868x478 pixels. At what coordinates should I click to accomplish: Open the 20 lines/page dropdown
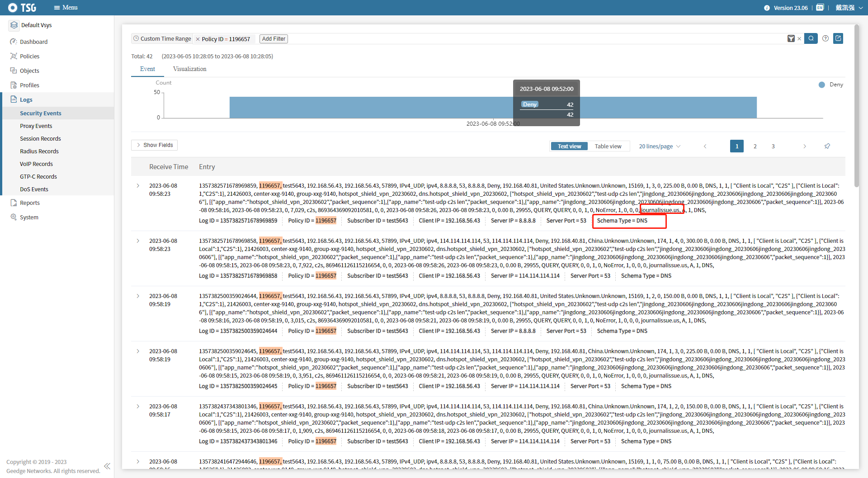[x=659, y=146]
